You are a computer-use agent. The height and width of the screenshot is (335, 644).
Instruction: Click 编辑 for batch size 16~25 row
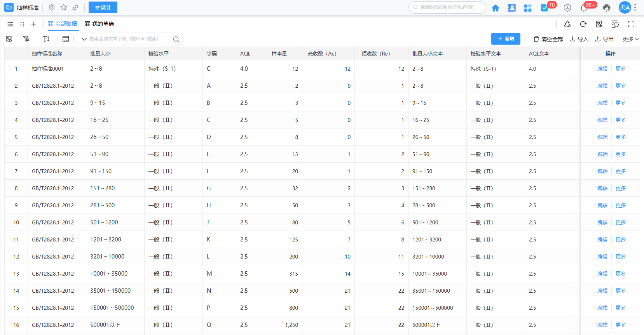[x=602, y=120]
